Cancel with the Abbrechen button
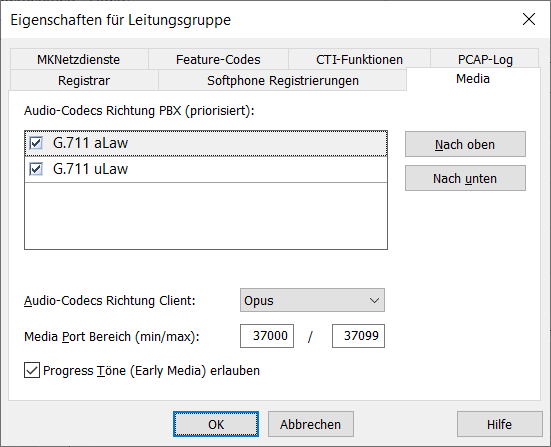The image size is (551, 447). click(x=311, y=424)
